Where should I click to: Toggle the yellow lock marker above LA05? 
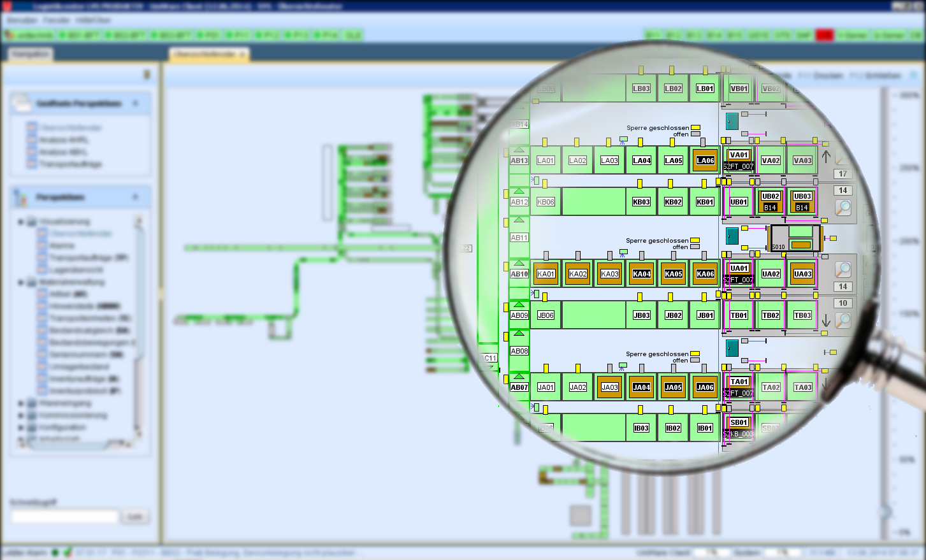tap(672, 142)
